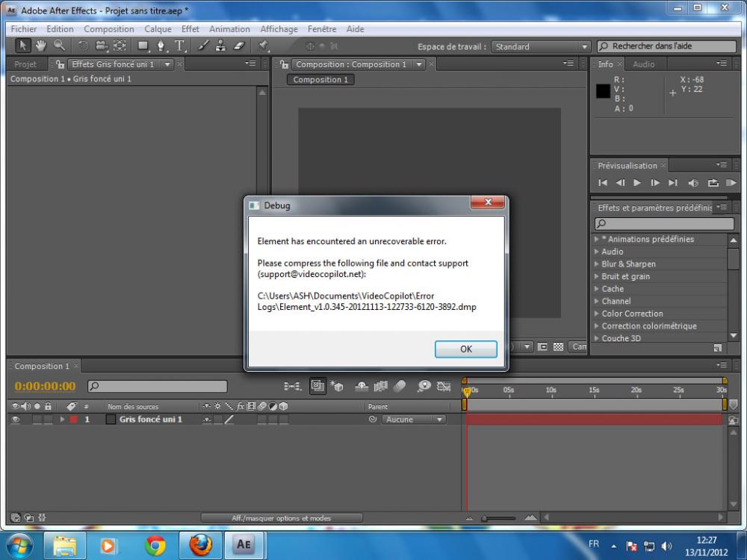Click Aff./masquer options et modes button
The height and width of the screenshot is (560, 747).
coord(282,517)
